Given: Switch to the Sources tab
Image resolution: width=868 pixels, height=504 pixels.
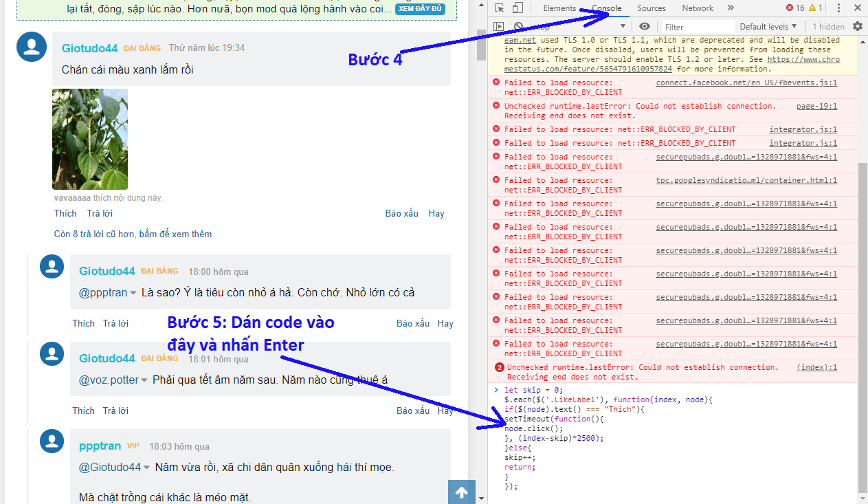Looking at the screenshot, I should tap(652, 8).
